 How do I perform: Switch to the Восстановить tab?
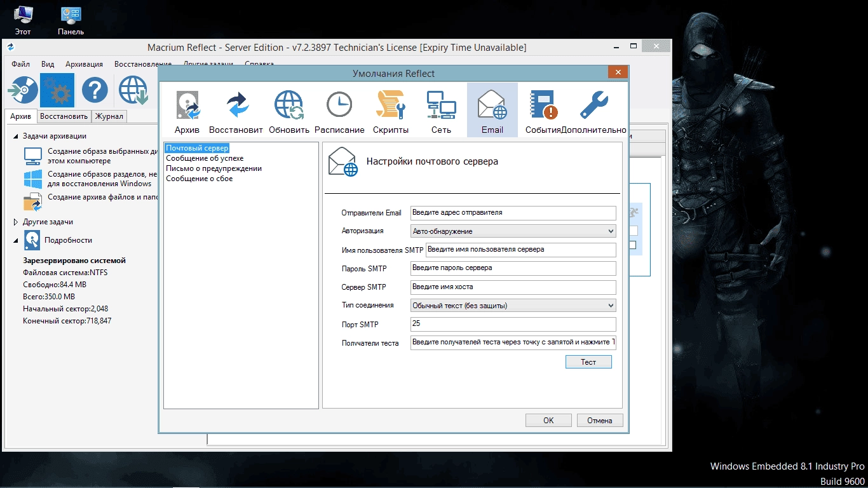point(64,116)
